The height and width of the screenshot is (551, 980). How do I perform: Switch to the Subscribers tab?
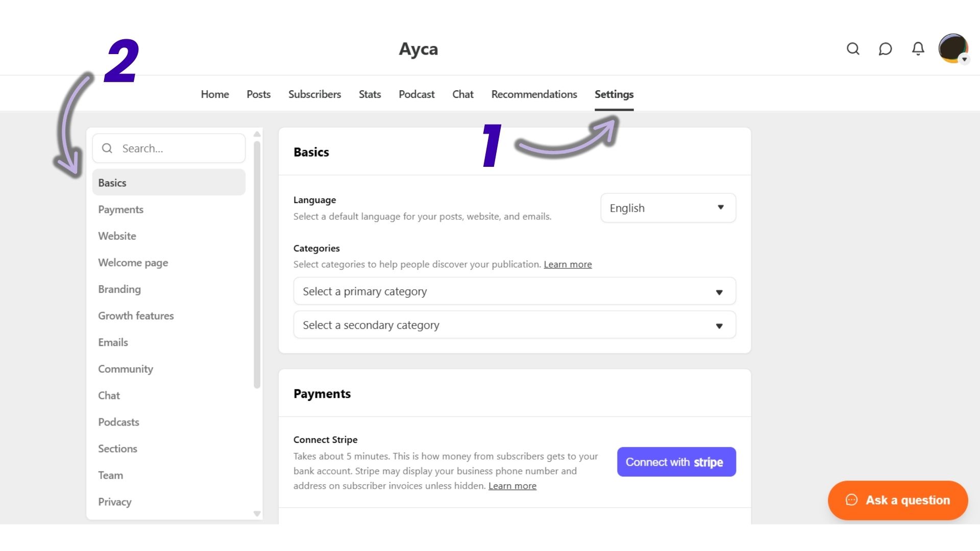(x=314, y=94)
